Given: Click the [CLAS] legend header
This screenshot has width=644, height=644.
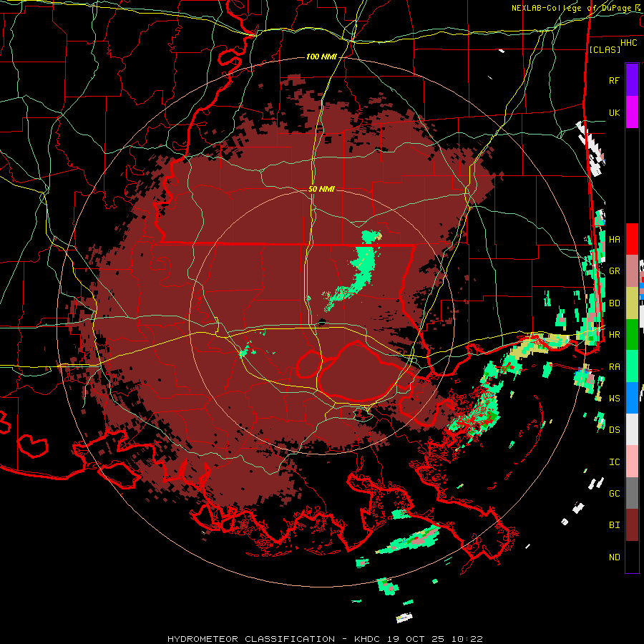Looking at the screenshot, I should click(605, 49).
